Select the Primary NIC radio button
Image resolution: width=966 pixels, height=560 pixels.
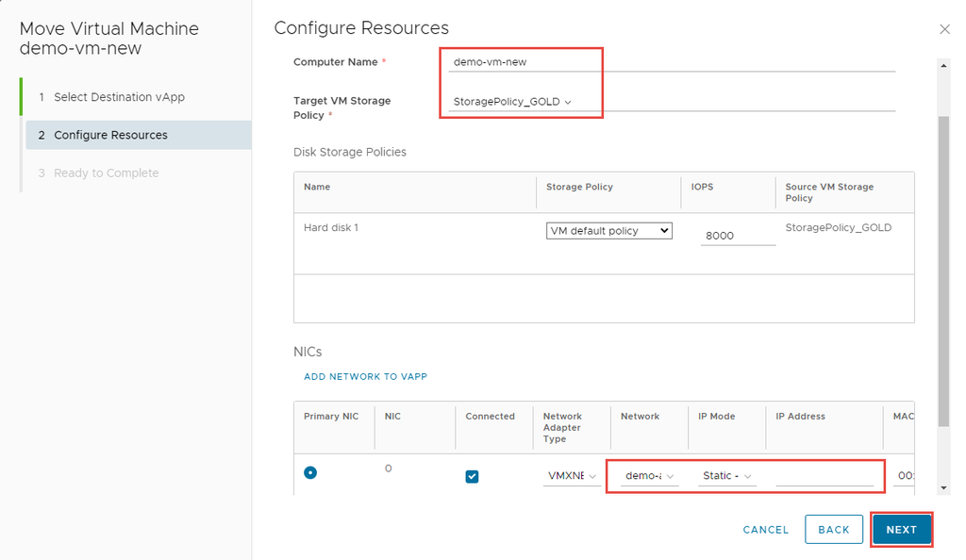(x=310, y=473)
